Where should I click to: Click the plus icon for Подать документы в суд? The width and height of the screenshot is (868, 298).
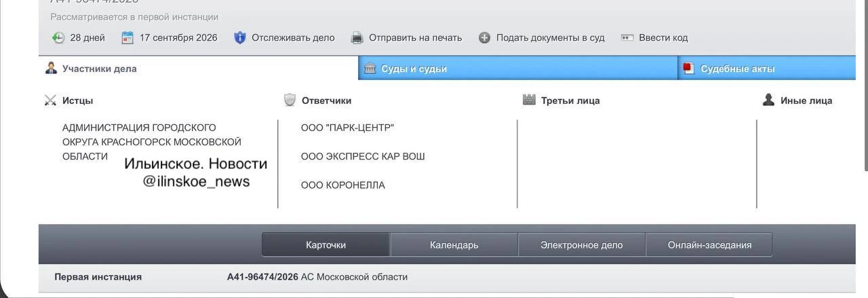[x=484, y=38]
